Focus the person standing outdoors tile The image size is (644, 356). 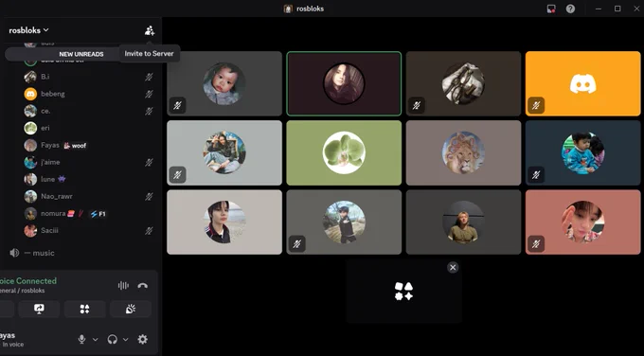[x=344, y=222]
